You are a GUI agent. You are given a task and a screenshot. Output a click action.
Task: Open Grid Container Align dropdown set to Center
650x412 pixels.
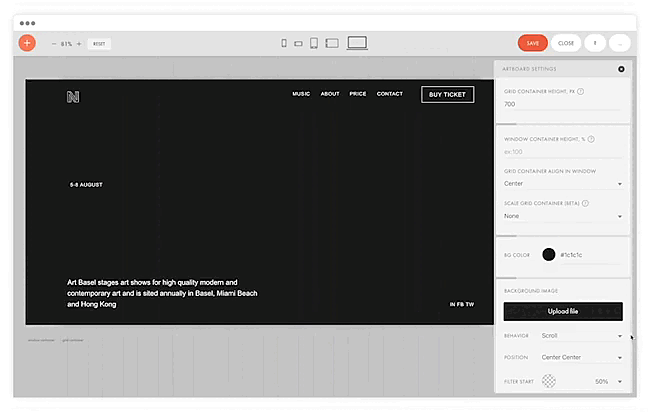(563, 184)
